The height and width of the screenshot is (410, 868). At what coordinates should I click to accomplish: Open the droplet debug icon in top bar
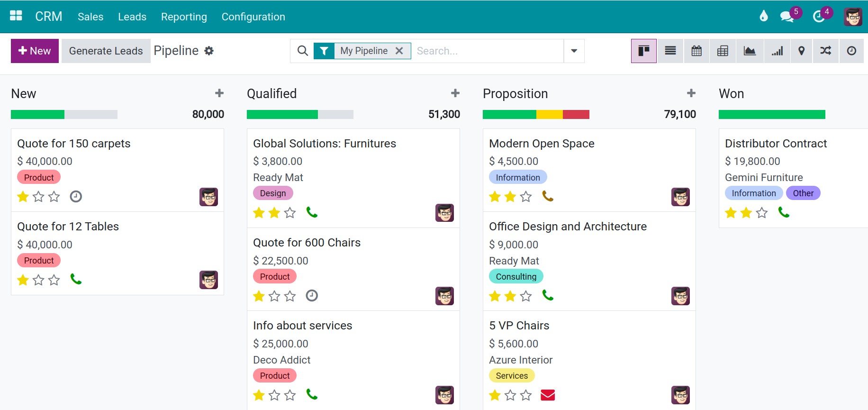pos(763,16)
